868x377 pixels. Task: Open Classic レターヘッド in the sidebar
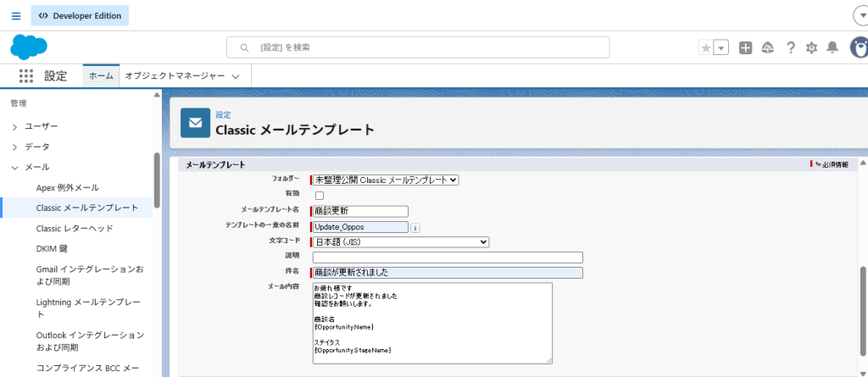(75, 228)
